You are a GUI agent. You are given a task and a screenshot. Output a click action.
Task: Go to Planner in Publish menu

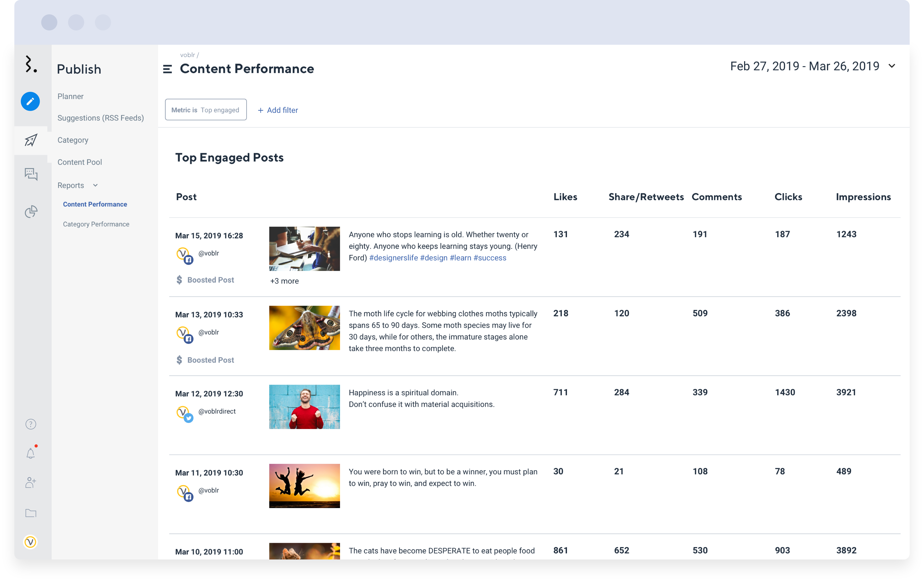point(71,96)
